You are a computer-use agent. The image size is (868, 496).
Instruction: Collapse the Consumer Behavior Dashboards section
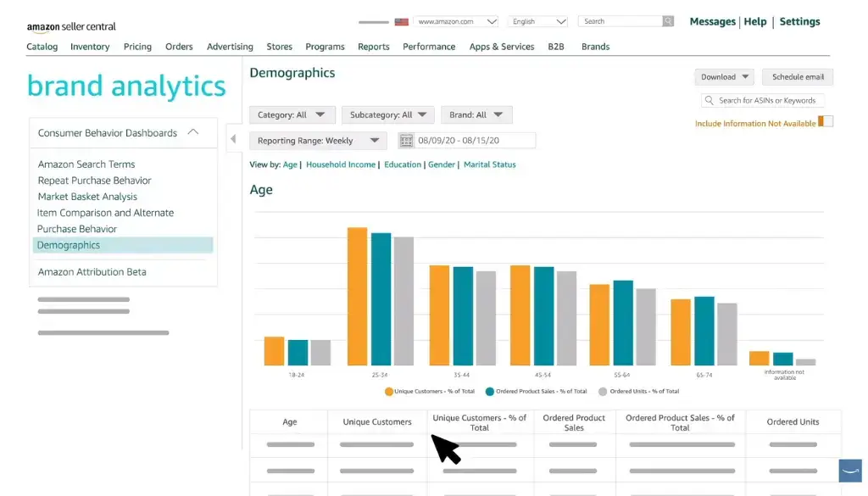click(192, 132)
